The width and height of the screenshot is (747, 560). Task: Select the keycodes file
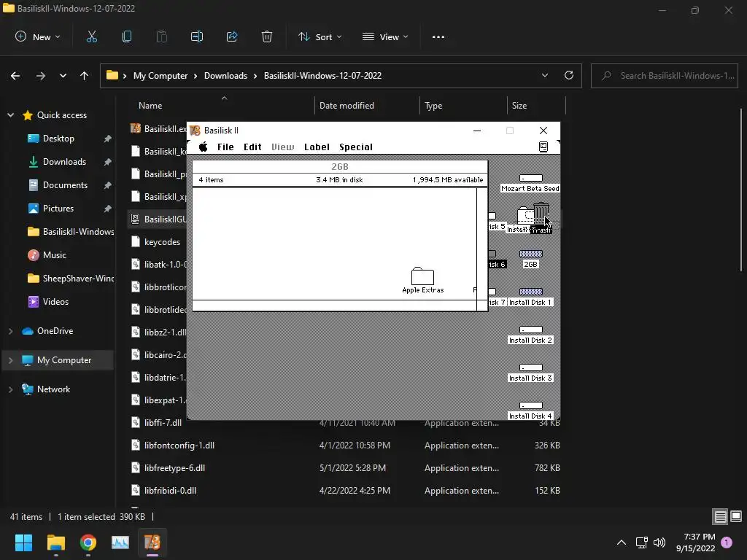[x=162, y=242]
